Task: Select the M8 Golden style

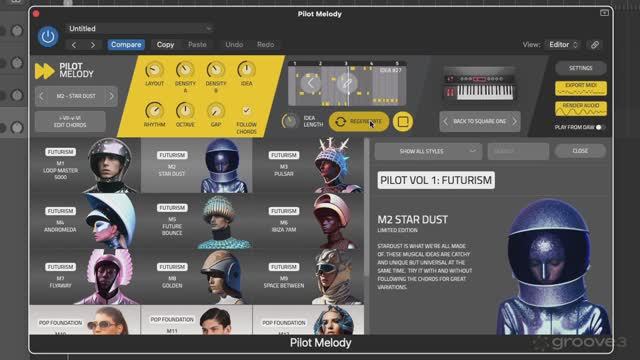Action: (x=197, y=277)
